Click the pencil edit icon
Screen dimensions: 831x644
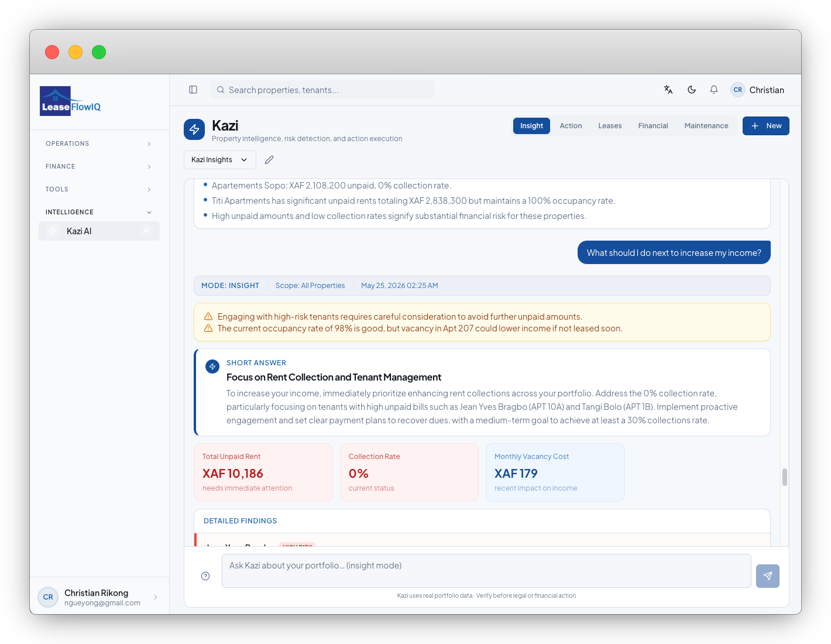pos(269,160)
